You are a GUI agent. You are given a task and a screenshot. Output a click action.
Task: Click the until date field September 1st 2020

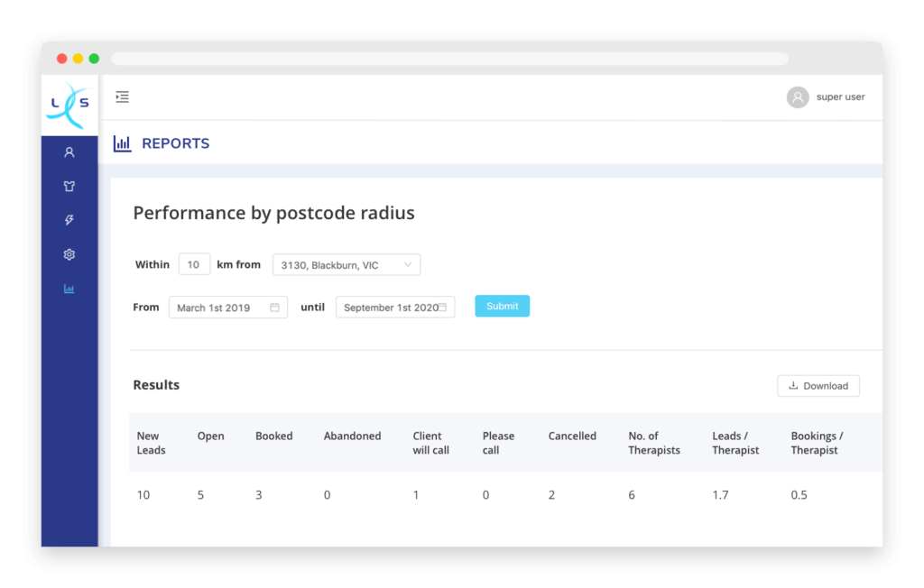click(x=395, y=307)
